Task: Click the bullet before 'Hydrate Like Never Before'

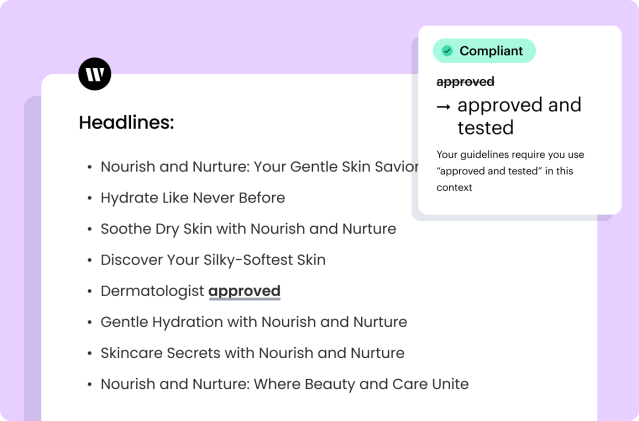Action: [90, 198]
